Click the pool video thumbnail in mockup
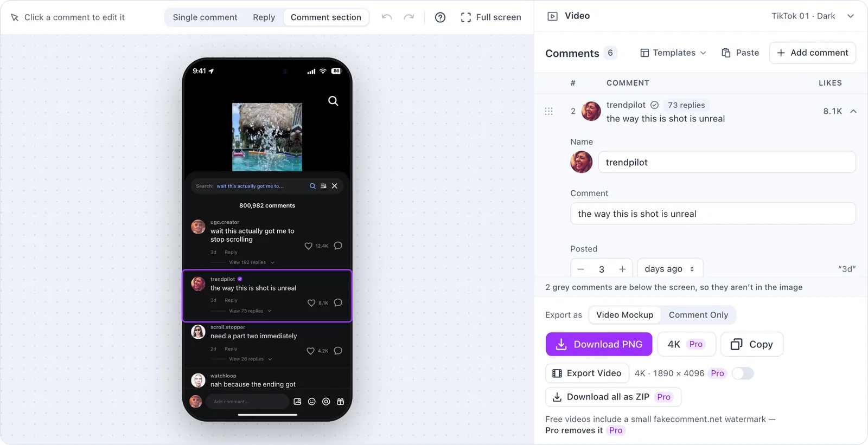Viewport: 868px width, 445px height. pos(267,137)
